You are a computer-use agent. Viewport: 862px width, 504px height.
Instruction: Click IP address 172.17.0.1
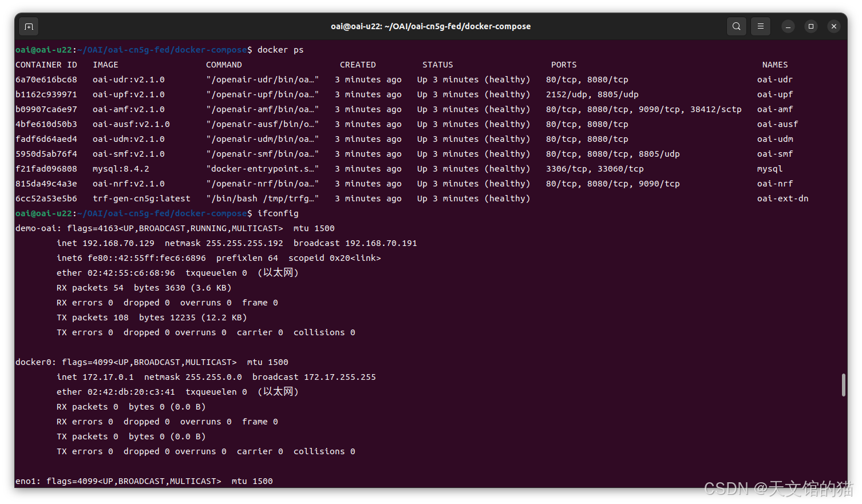108,377
